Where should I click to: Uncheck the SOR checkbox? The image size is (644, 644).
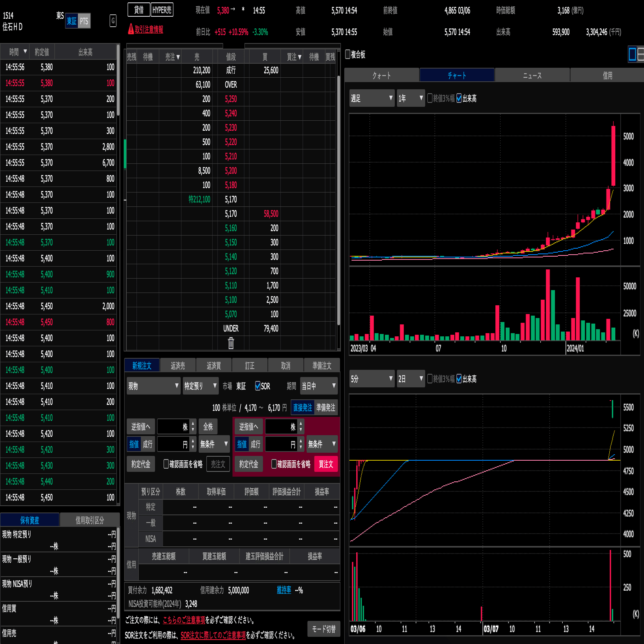(258, 386)
